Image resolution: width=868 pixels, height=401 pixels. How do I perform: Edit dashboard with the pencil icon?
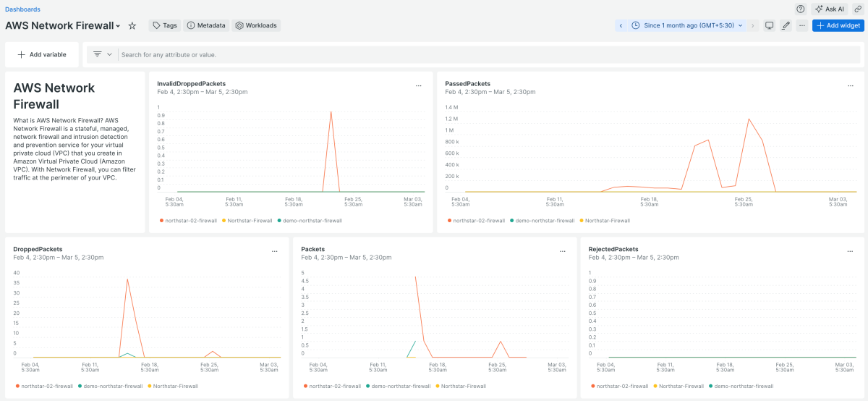click(786, 25)
